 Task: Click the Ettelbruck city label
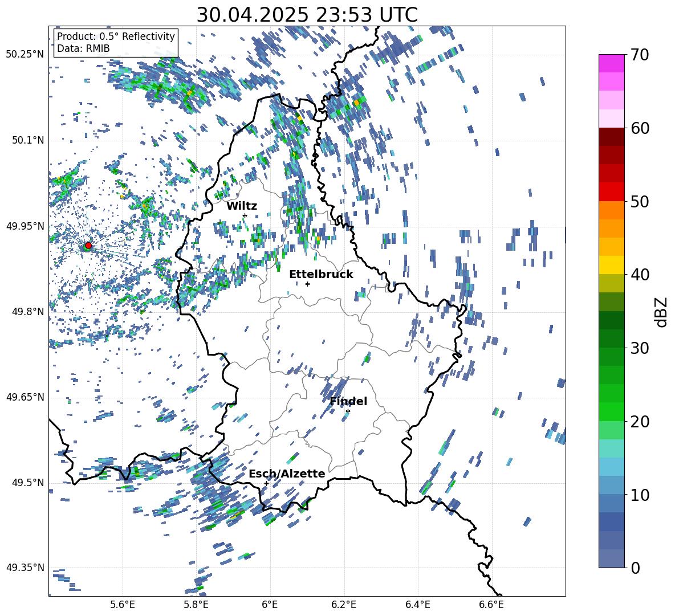tap(321, 274)
